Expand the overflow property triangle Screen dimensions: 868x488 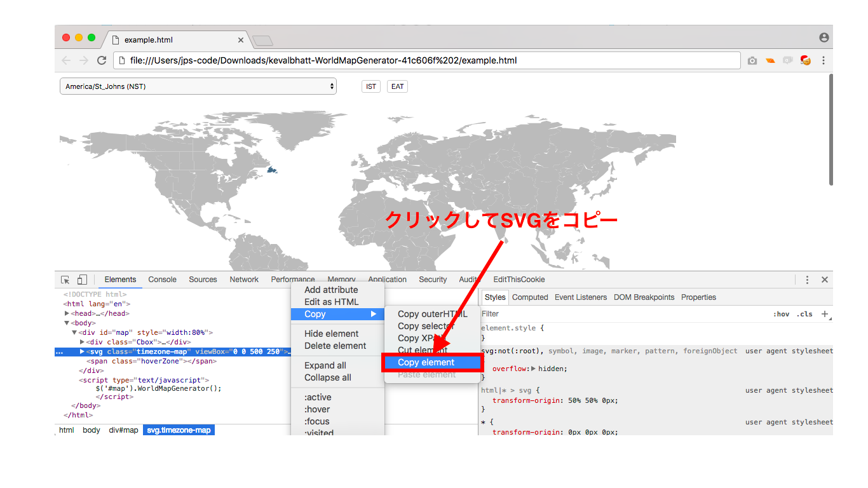[533, 369]
